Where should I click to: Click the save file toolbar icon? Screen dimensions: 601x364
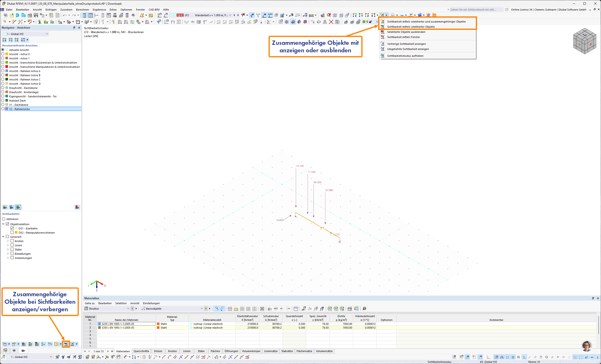36,15
